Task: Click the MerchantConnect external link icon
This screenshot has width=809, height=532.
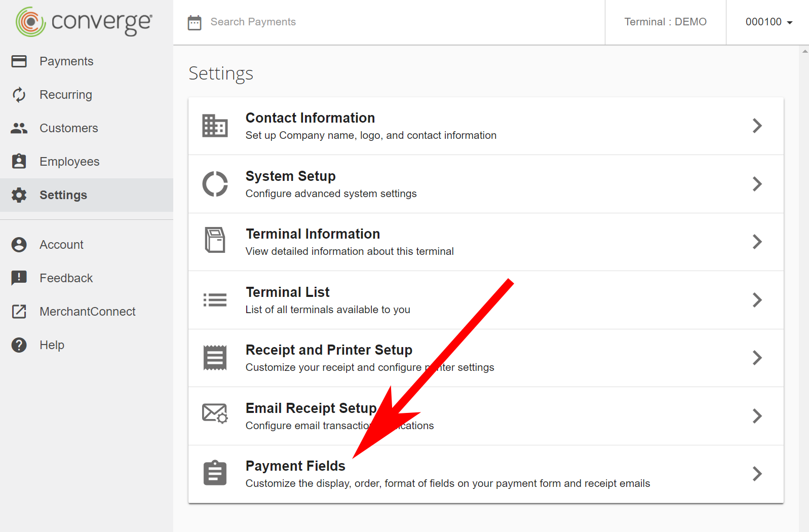Action: (x=19, y=312)
